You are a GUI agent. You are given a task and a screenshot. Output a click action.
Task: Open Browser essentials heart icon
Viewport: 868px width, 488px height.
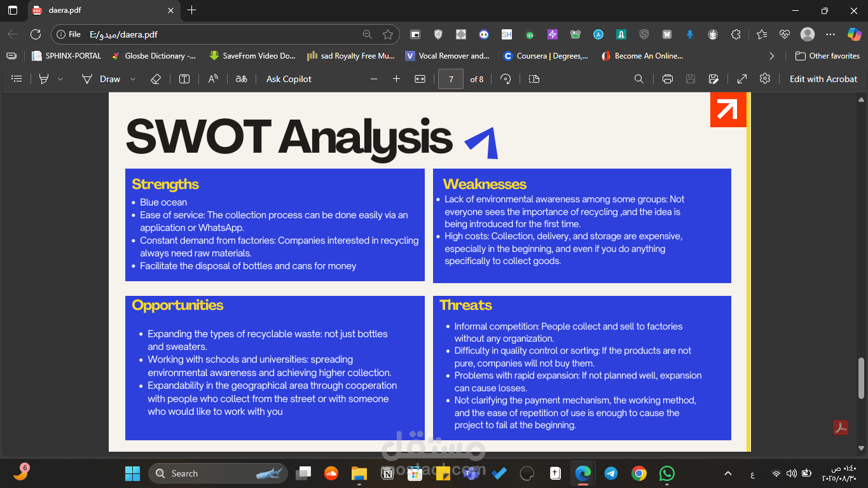[x=785, y=34]
